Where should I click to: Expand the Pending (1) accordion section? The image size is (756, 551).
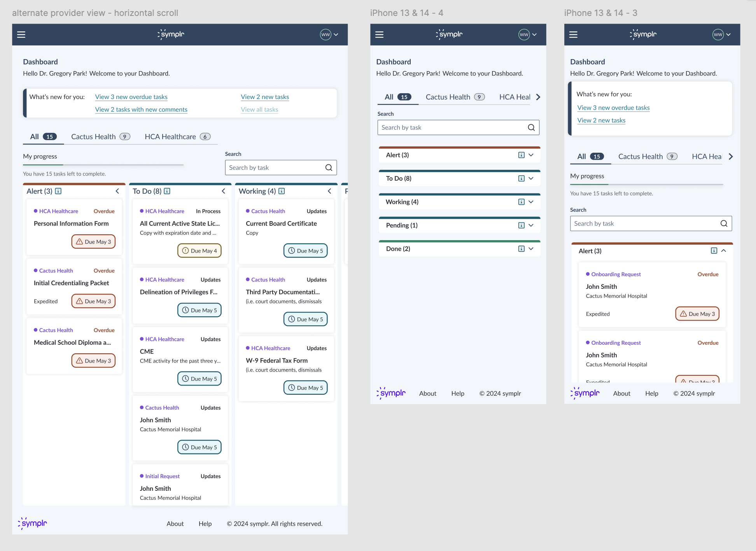pos(531,225)
